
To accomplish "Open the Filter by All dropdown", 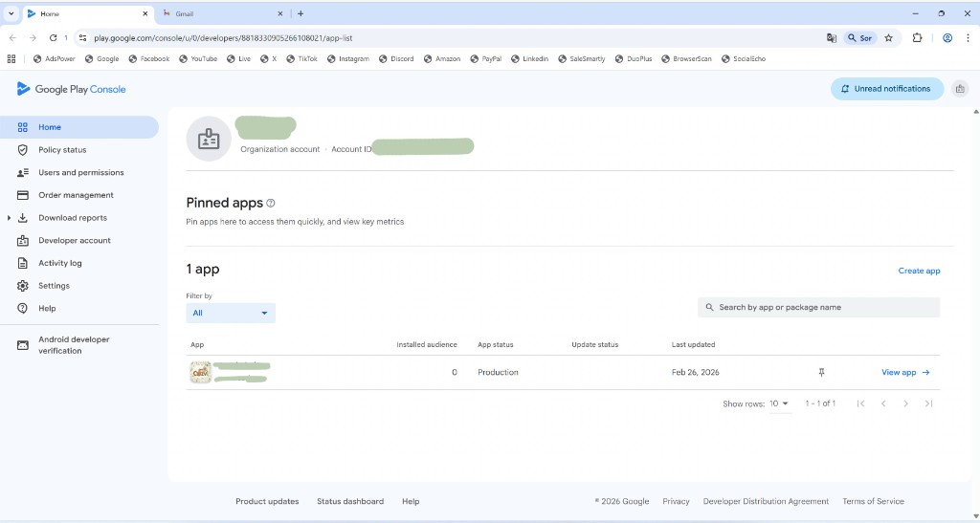I will click(231, 313).
